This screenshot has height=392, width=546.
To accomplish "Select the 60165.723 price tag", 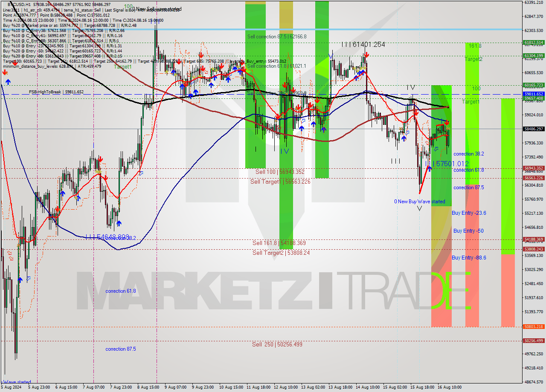I will pos(534,85).
